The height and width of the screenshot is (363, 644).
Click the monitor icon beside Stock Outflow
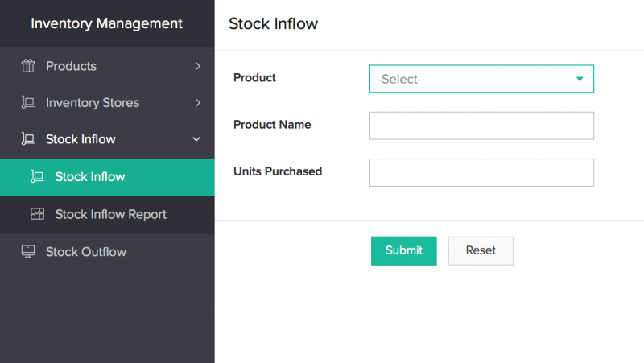coord(28,252)
